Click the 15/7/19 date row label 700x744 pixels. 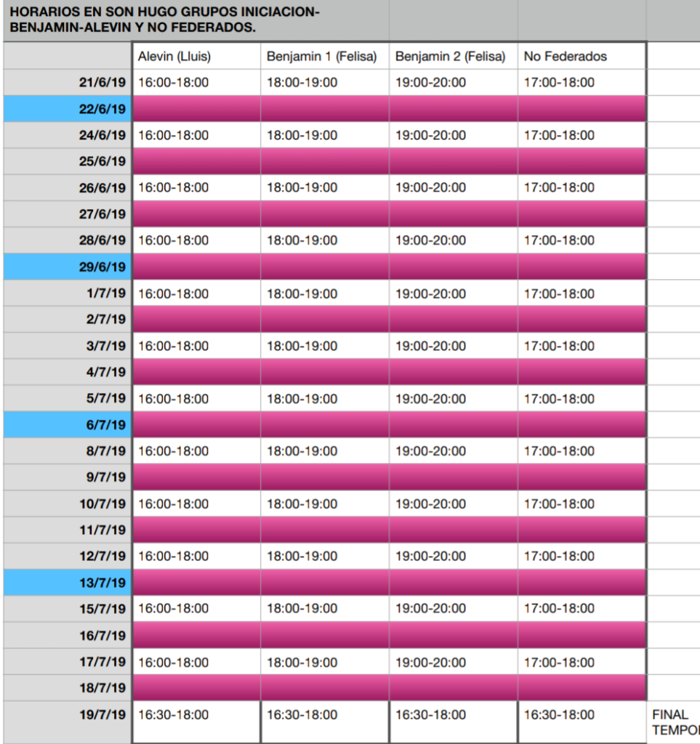68,609
